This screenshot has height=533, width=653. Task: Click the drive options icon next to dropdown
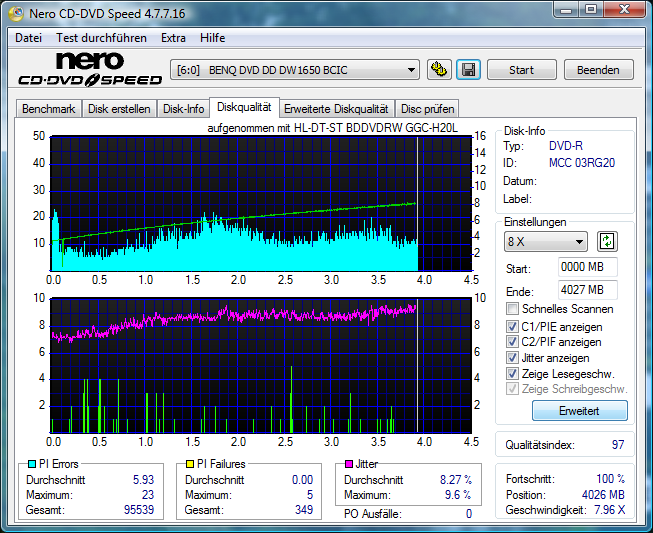pyautogui.click(x=439, y=70)
